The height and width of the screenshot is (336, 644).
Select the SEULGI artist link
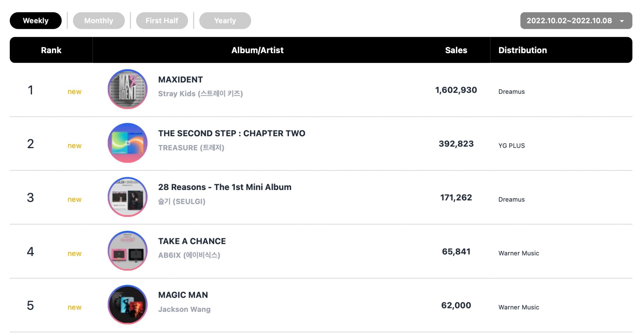tap(182, 201)
